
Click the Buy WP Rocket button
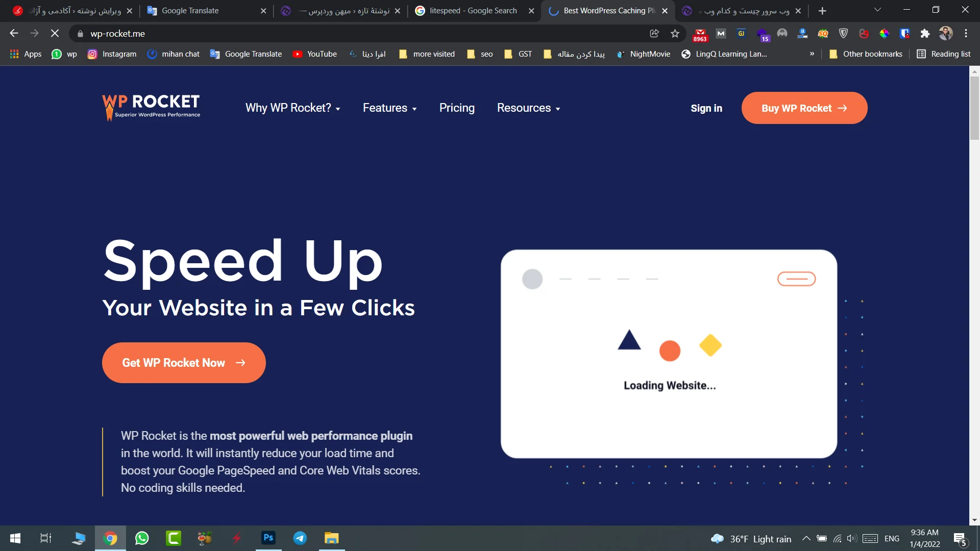click(804, 108)
